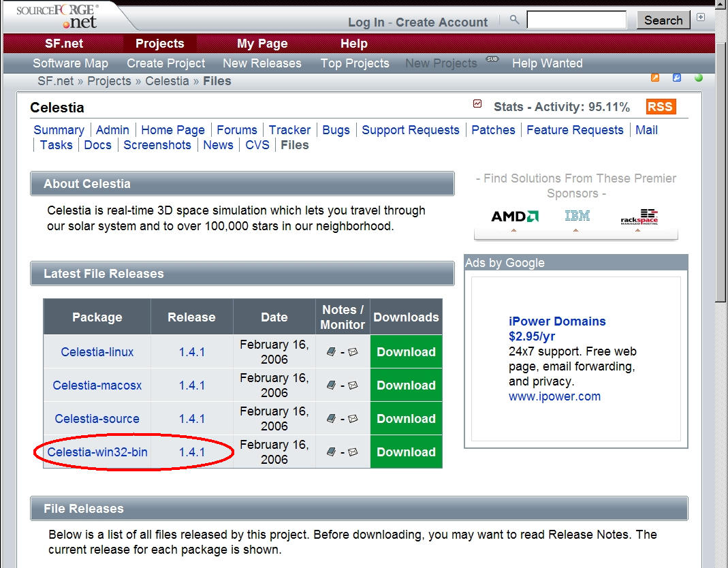728x568 pixels.
Task: Click Download for Celestia-source
Action: (407, 418)
